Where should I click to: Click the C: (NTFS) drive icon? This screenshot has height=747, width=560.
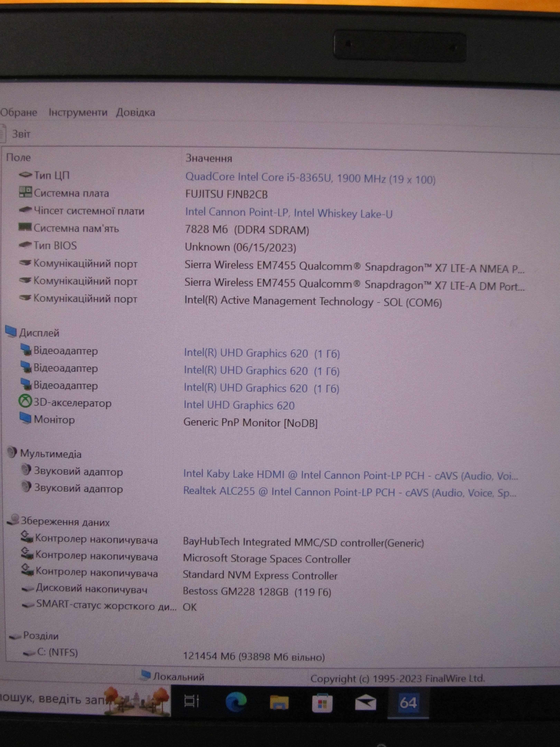click(29, 653)
